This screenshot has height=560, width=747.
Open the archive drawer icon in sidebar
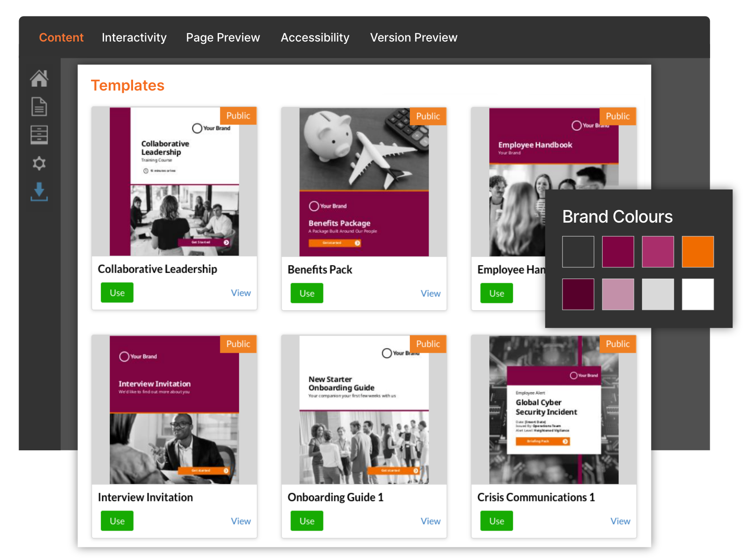[x=39, y=135]
